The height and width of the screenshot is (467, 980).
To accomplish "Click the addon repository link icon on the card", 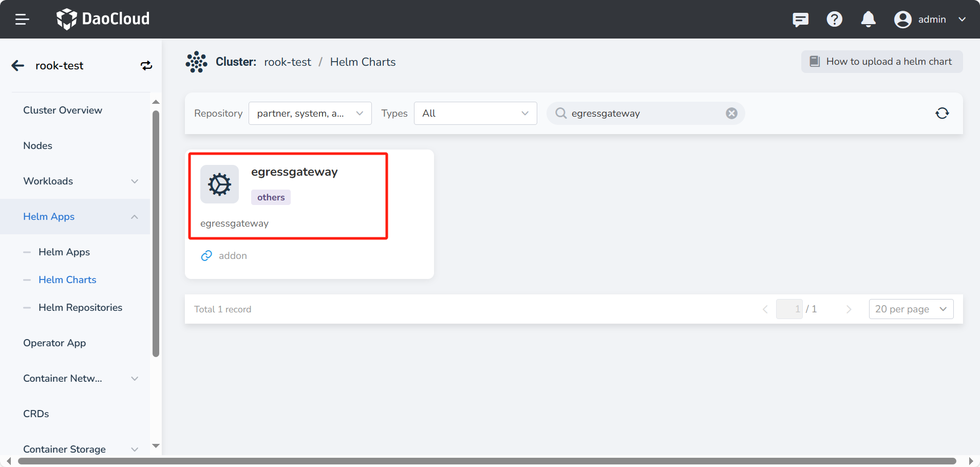I will click(x=206, y=255).
